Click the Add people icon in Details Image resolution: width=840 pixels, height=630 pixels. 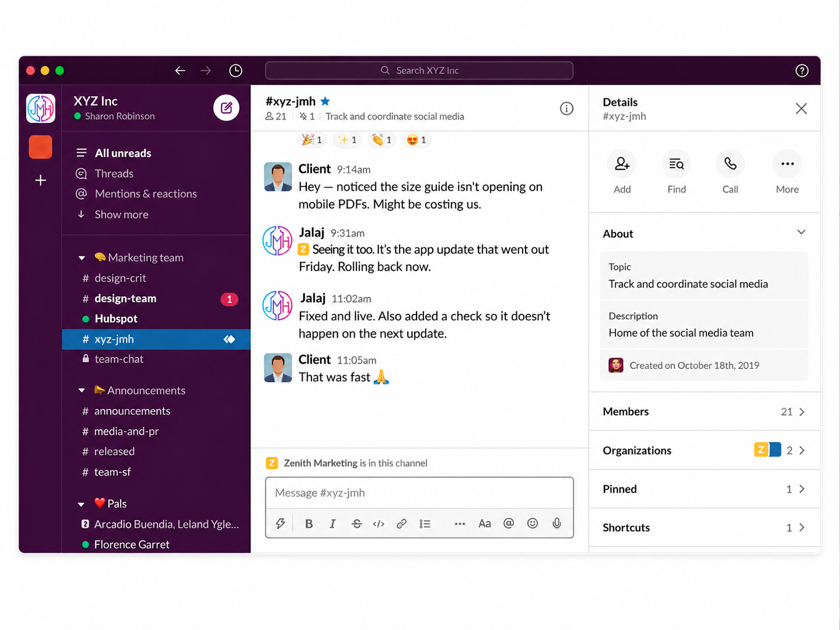point(622,164)
